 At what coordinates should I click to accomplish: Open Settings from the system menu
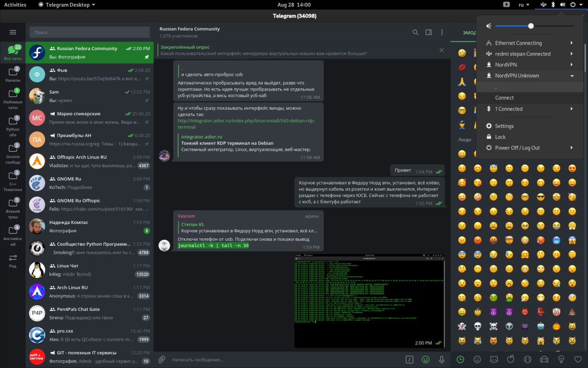coord(530,126)
